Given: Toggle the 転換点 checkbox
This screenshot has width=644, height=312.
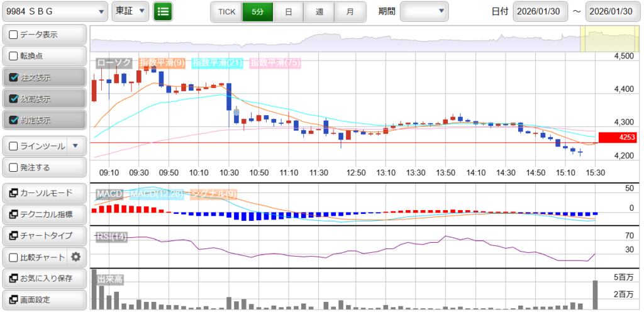Looking at the screenshot, I should [14, 56].
